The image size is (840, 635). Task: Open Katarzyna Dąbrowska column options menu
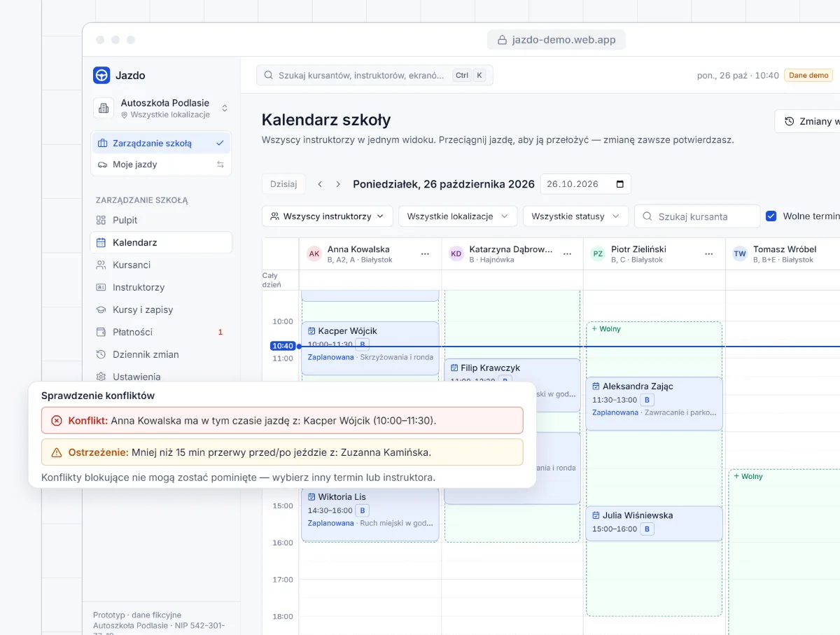(x=567, y=254)
